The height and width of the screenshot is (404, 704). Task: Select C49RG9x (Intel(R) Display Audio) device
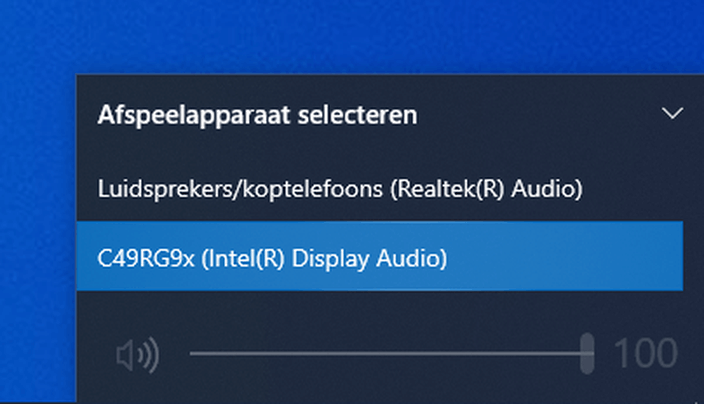[x=272, y=258]
